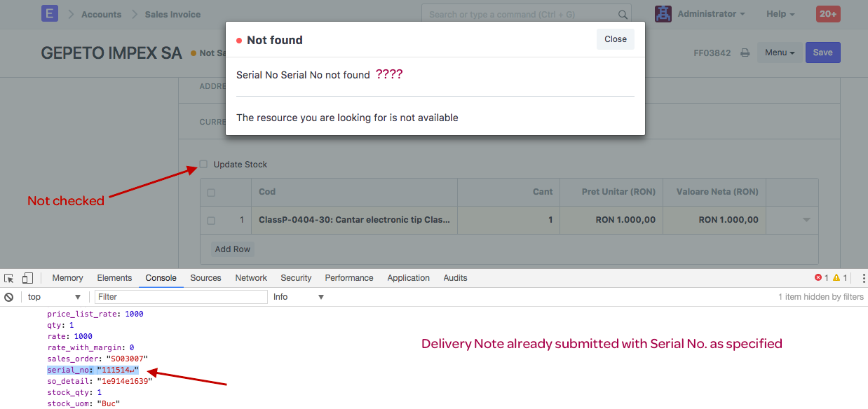
Task: Click the print icon next to FF03842
Action: click(x=745, y=53)
